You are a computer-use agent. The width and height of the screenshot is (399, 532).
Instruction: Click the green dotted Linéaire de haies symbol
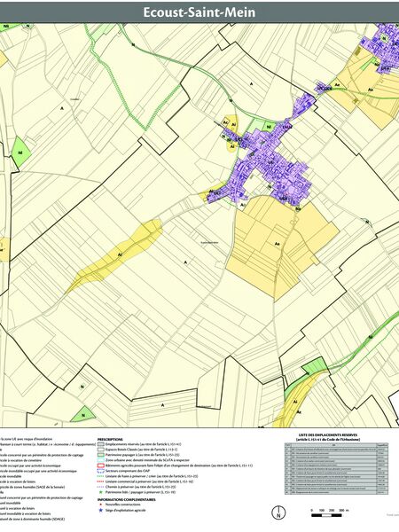[x=100, y=476]
